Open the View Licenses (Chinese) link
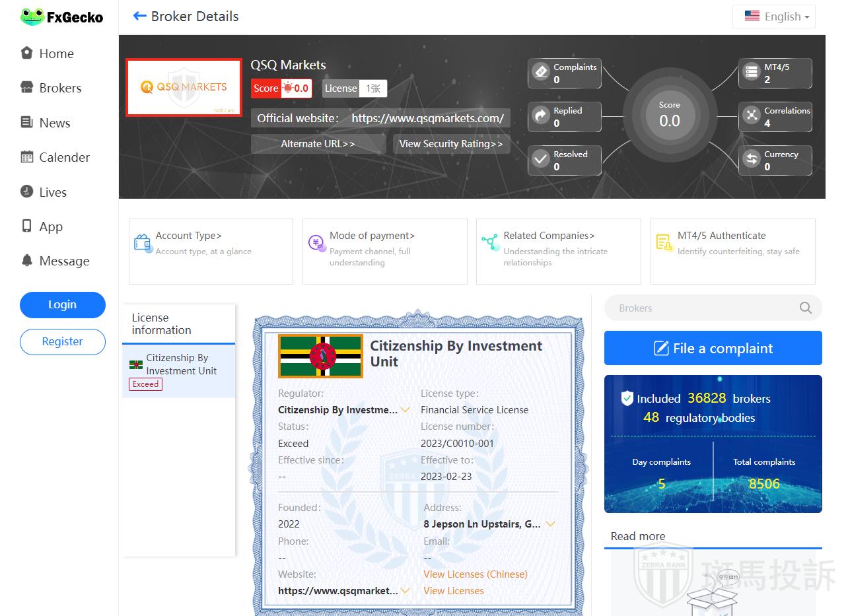848x616 pixels. (x=475, y=574)
